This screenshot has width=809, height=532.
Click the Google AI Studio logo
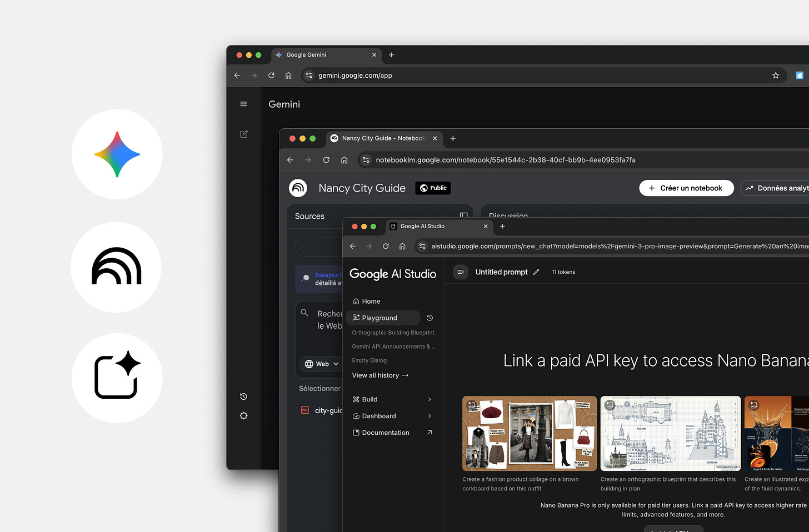coord(393,274)
